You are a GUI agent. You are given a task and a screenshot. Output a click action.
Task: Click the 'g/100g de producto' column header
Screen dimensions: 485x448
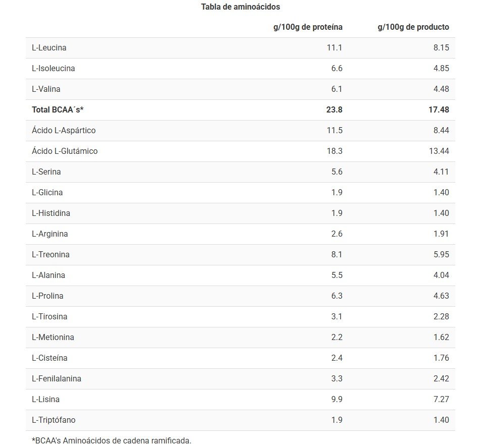pos(413,27)
